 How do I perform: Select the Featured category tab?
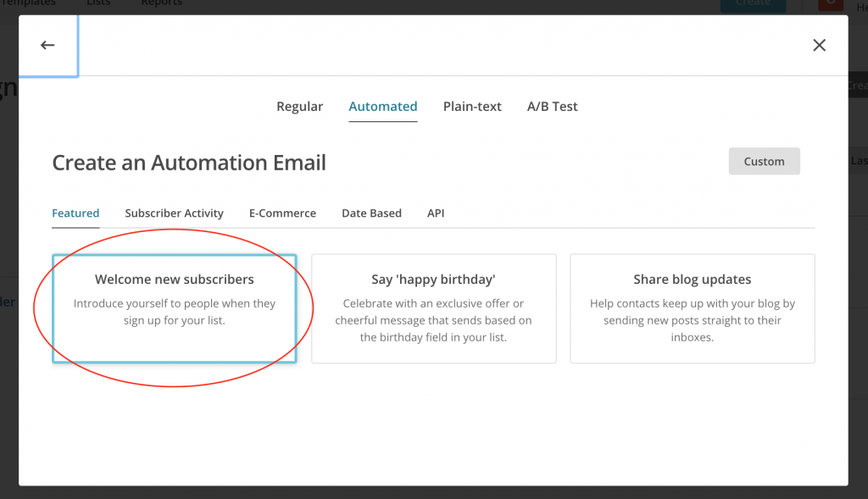(75, 213)
